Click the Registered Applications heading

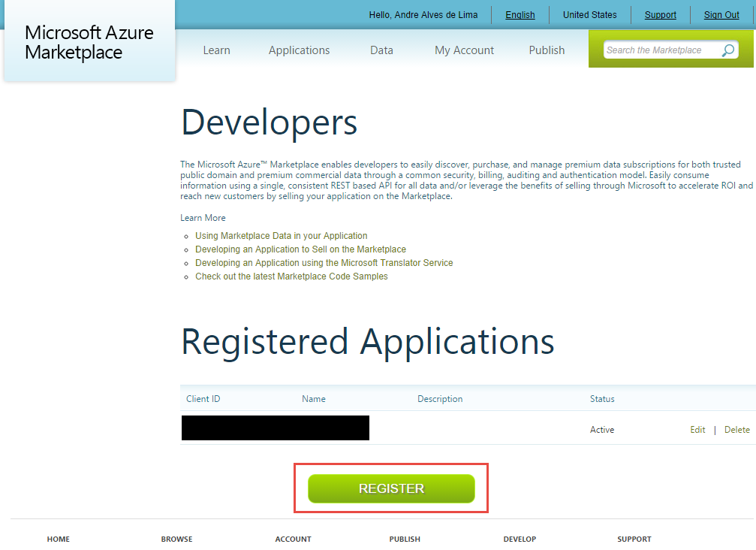coord(367,342)
